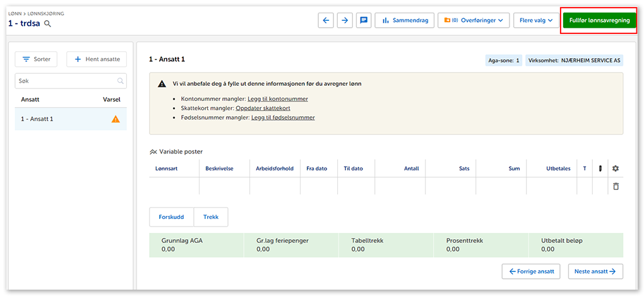The image size is (644, 296).
Task: Open table settings gear icon
Action: [x=616, y=169]
